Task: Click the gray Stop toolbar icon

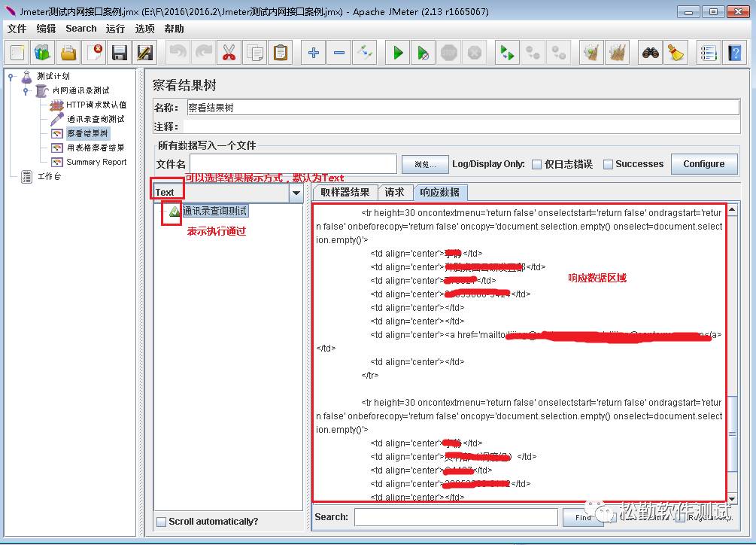Action: (449, 53)
